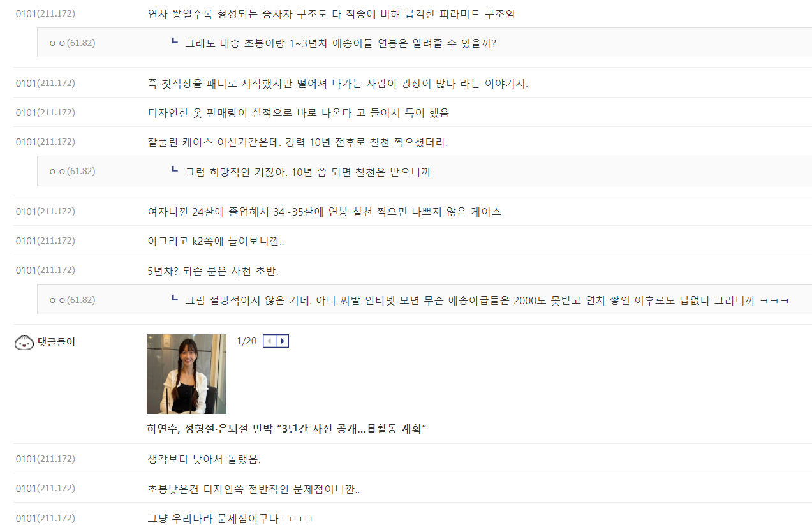Click the previous arrow in the 1/20 pager

point(270,341)
